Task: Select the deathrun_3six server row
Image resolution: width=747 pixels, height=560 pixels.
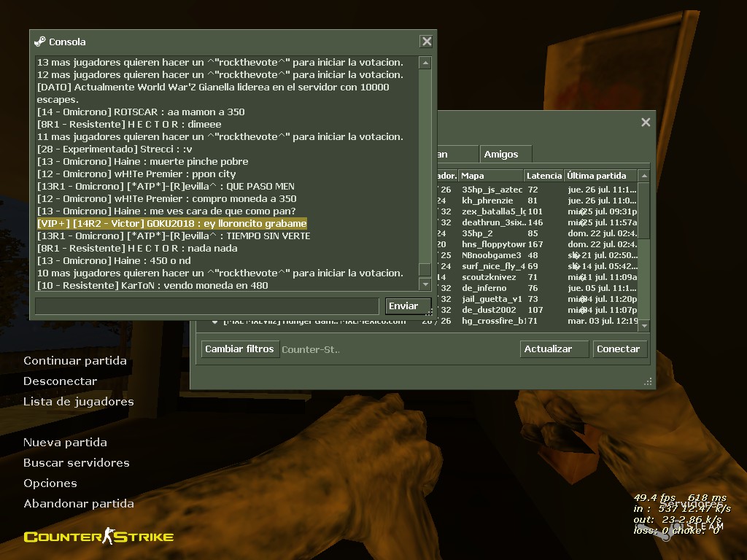Action: point(537,222)
